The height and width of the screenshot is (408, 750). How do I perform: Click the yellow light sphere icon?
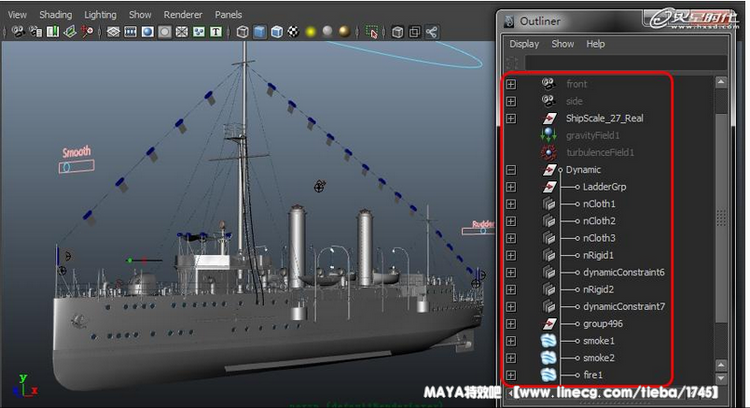click(x=312, y=32)
